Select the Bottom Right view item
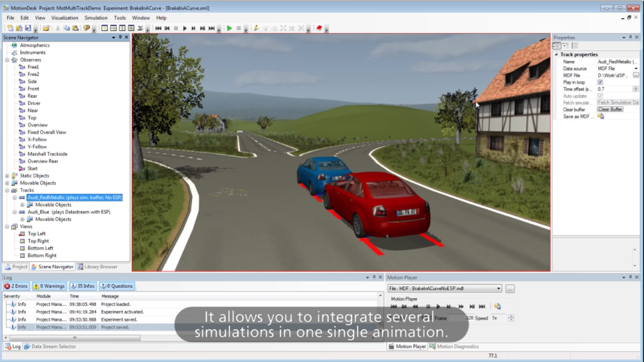Image resolution: width=644 pixels, height=362 pixels. tap(42, 255)
